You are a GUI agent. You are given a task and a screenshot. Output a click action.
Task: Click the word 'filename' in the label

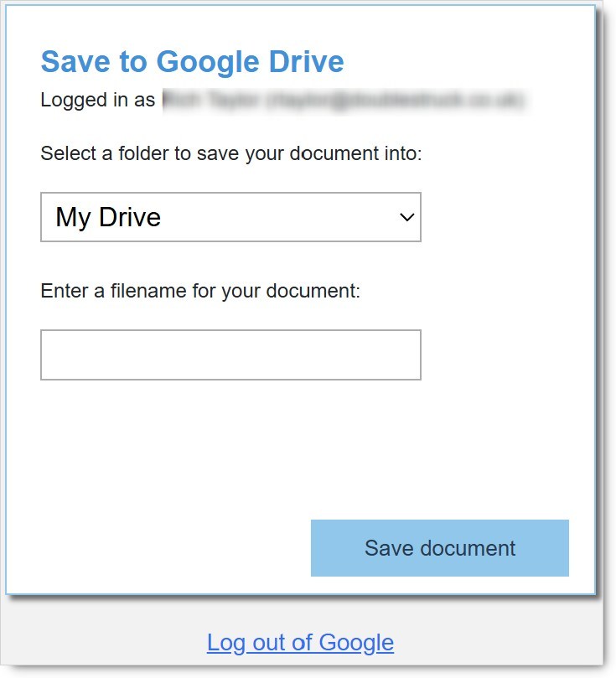coord(153,292)
